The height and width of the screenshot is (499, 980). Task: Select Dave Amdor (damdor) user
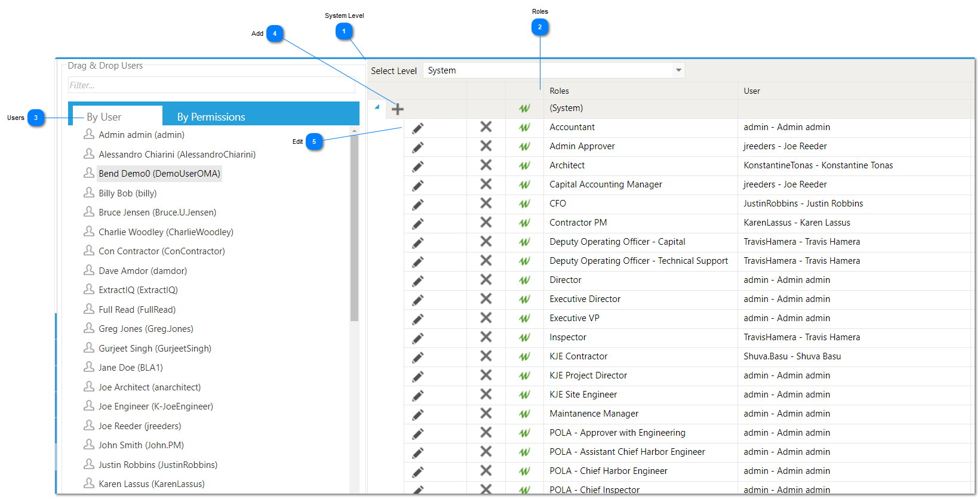click(143, 271)
